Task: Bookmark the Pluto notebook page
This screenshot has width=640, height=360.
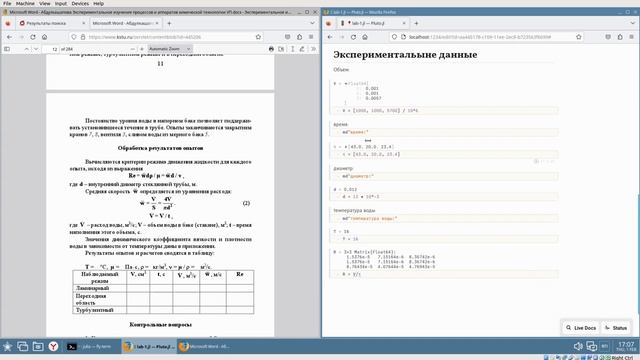Action: 579,37
